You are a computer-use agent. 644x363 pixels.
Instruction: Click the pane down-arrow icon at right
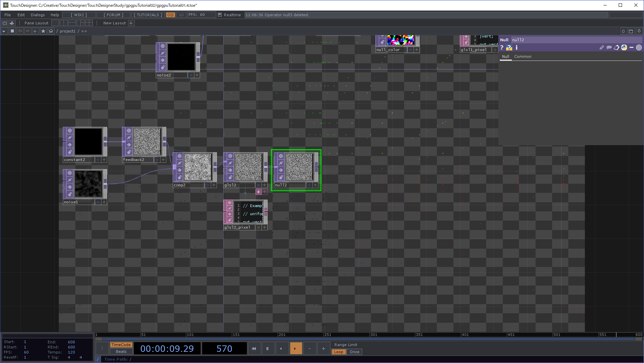(x=639, y=31)
